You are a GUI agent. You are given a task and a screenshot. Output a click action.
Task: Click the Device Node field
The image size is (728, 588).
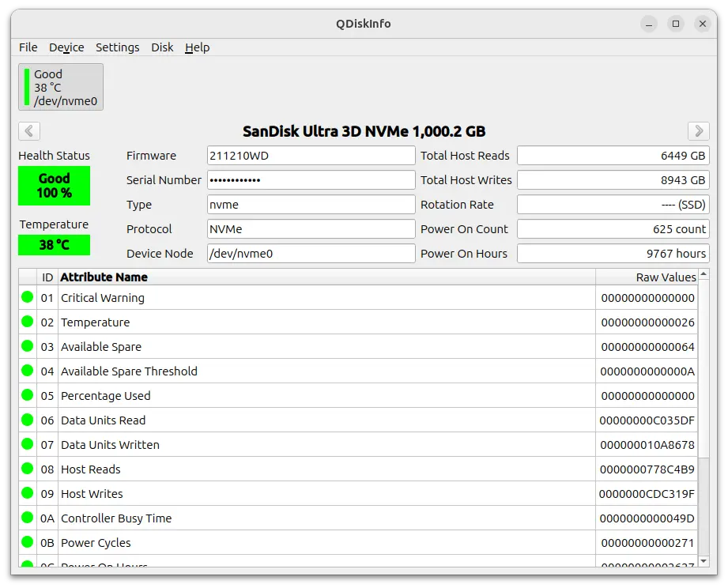tap(311, 254)
